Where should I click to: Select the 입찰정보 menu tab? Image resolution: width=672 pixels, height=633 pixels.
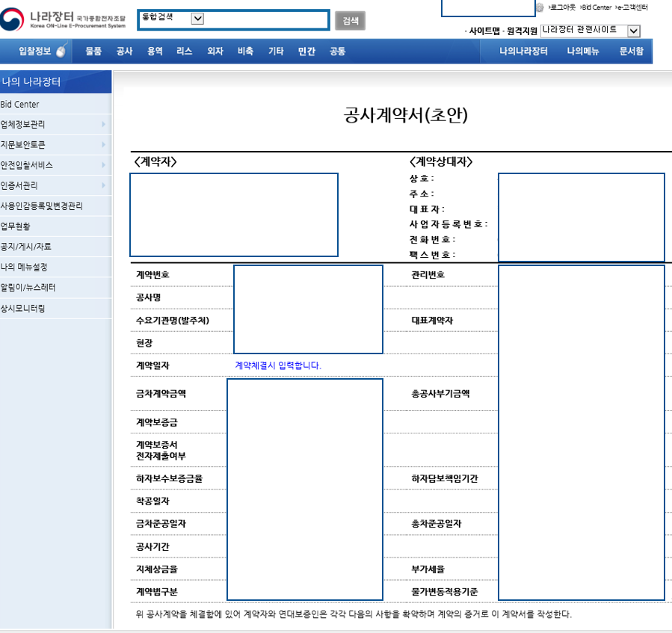coord(35,51)
